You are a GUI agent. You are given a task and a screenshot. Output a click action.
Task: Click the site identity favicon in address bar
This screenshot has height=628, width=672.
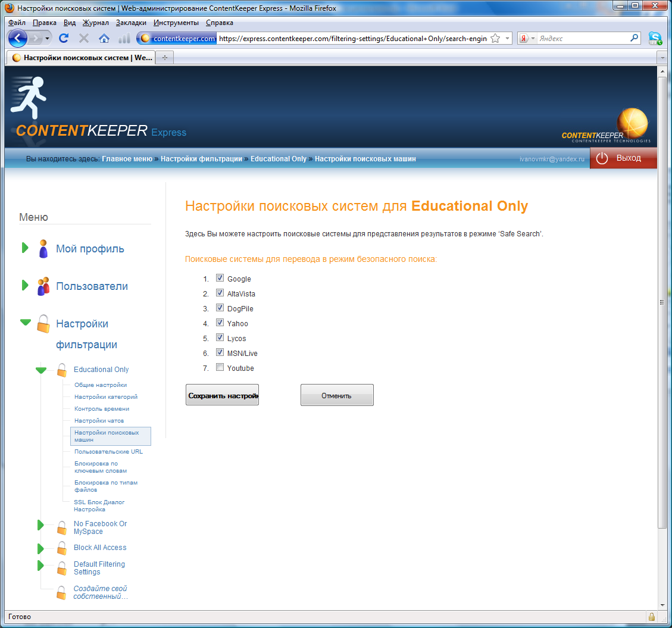[145, 39]
